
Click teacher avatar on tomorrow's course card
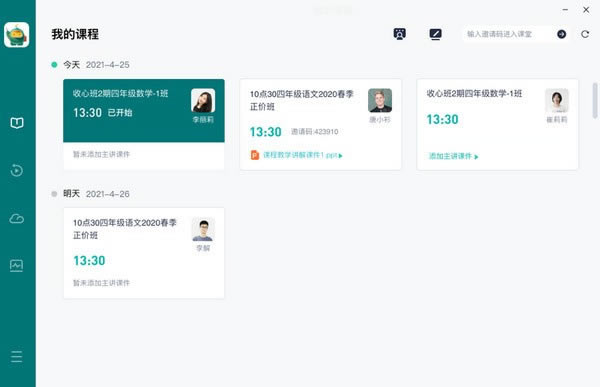(203, 229)
